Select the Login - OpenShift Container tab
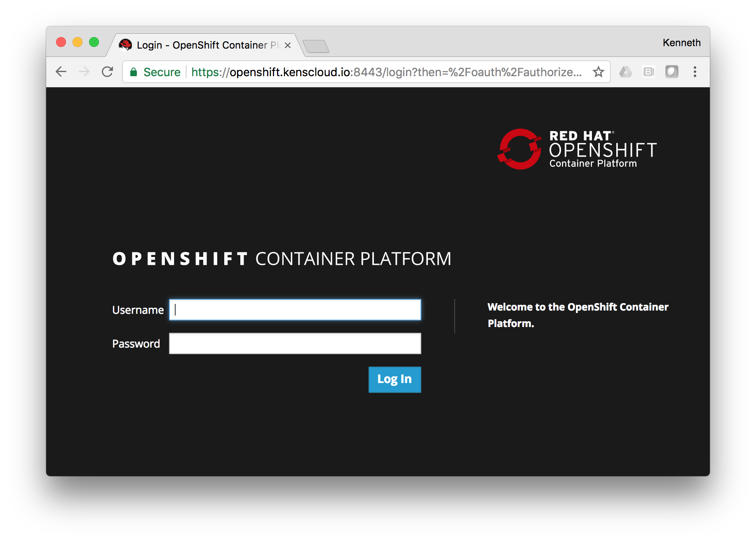Image resolution: width=756 pixels, height=542 pixels. coord(205,45)
